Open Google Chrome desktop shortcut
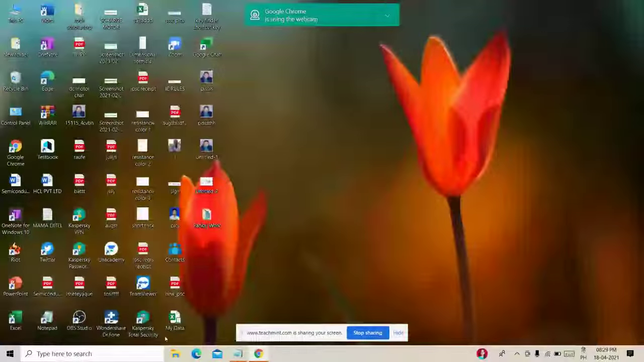 coord(16,153)
